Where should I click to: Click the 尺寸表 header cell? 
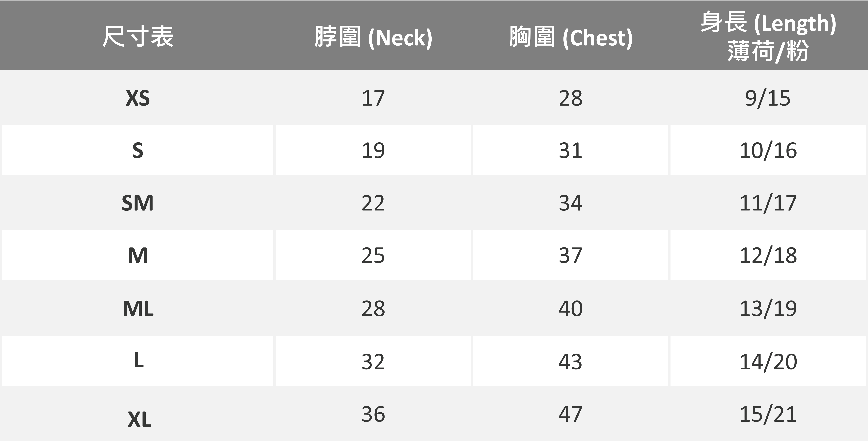click(x=138, y=36)
